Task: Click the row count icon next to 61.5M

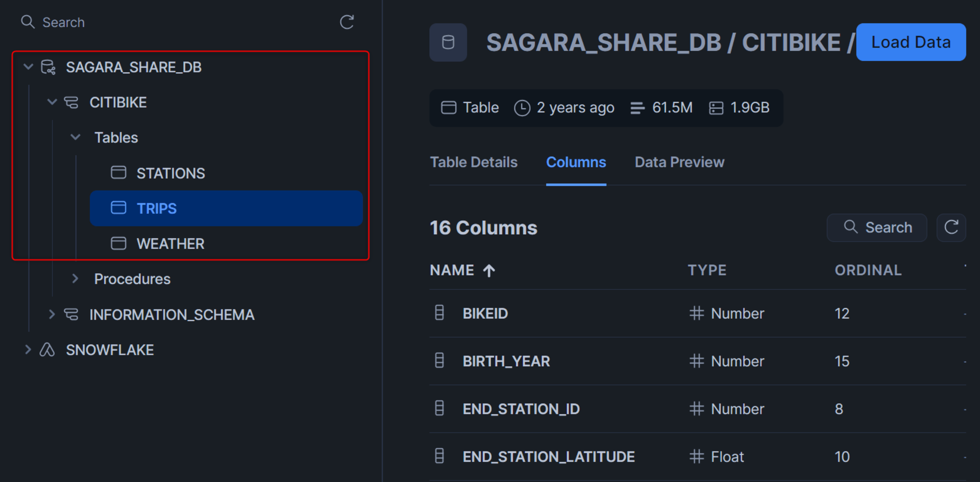Action: tap(637, 108)
